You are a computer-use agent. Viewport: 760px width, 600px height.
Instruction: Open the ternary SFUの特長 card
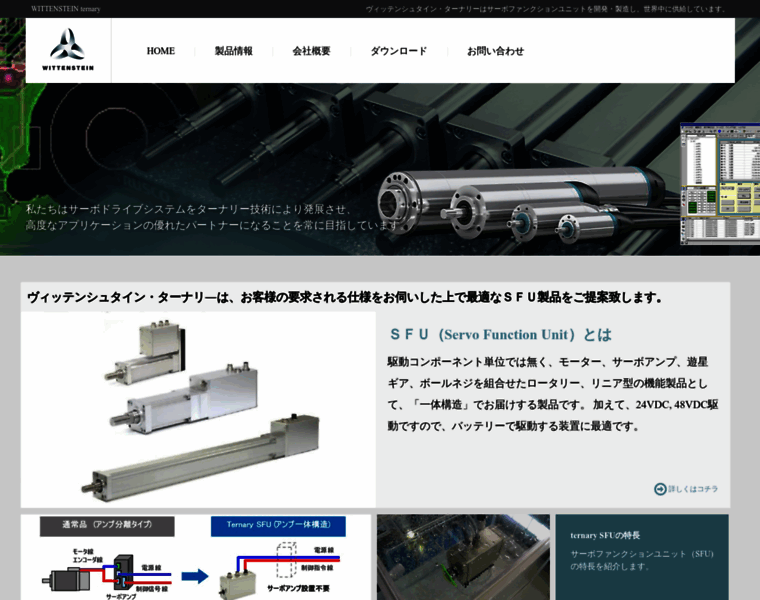pyautogui.click(x=642, y=557)
